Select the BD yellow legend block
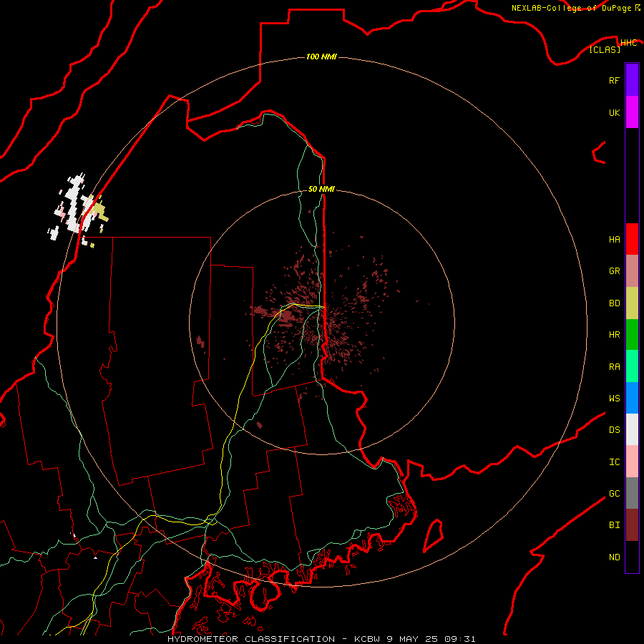The height and width of the screenshot is (644, 644). 632,303
